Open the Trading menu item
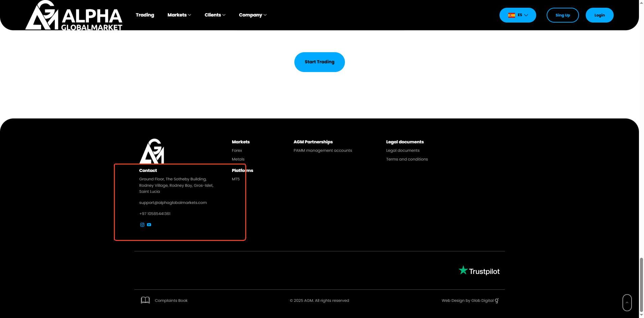The width and height of the screenshot is (644, 318). tap(145, 15)
